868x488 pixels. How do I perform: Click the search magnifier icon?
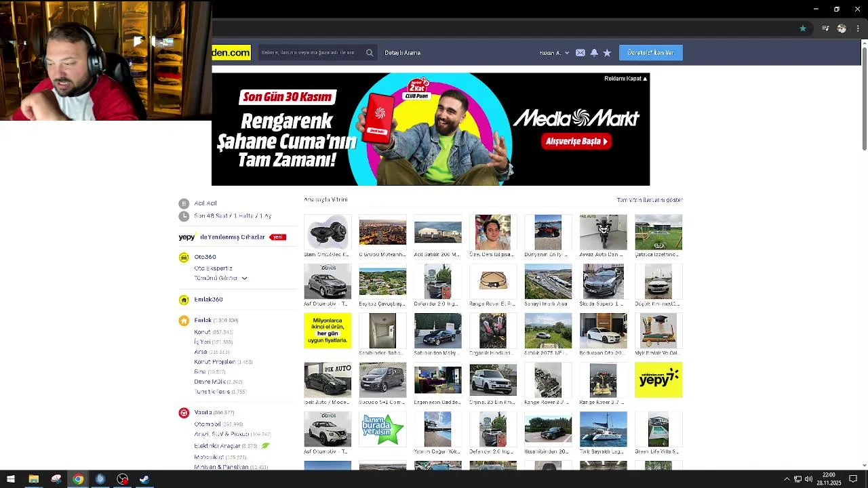(x=370, y=53)
